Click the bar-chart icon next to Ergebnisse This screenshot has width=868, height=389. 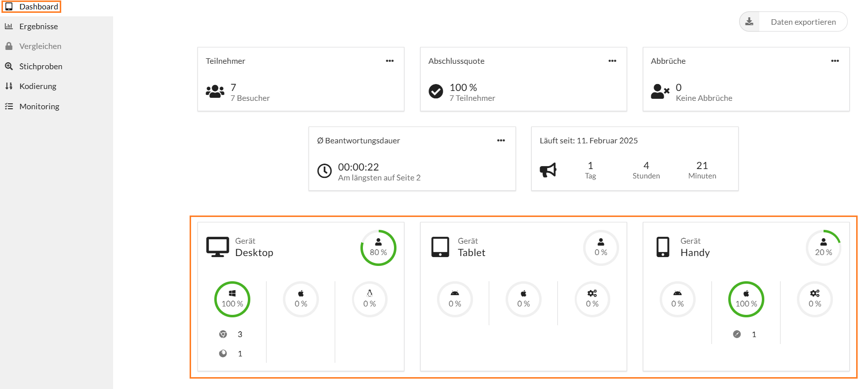tap(9, 26)
